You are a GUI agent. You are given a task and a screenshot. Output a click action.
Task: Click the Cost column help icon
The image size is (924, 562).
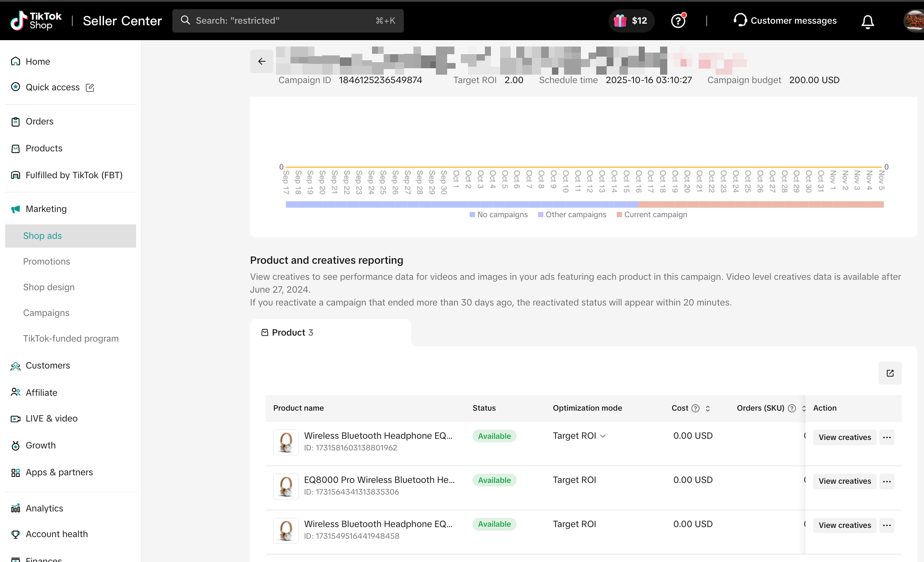(x=695, y=408)
